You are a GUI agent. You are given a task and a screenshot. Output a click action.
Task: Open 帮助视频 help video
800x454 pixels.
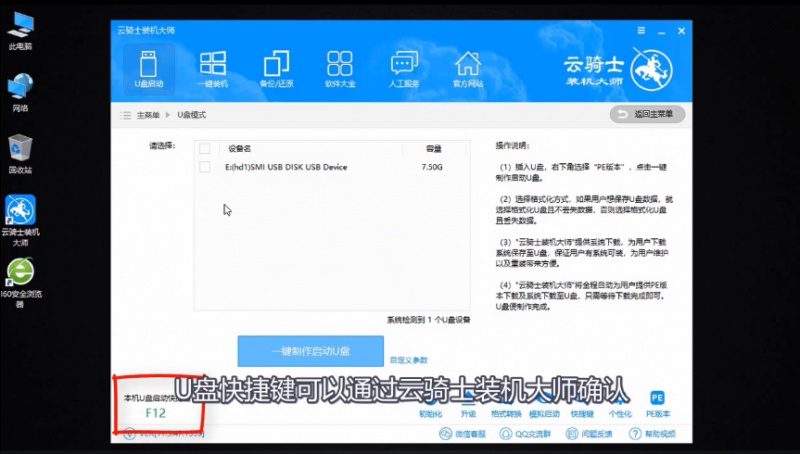pos(653,434)
